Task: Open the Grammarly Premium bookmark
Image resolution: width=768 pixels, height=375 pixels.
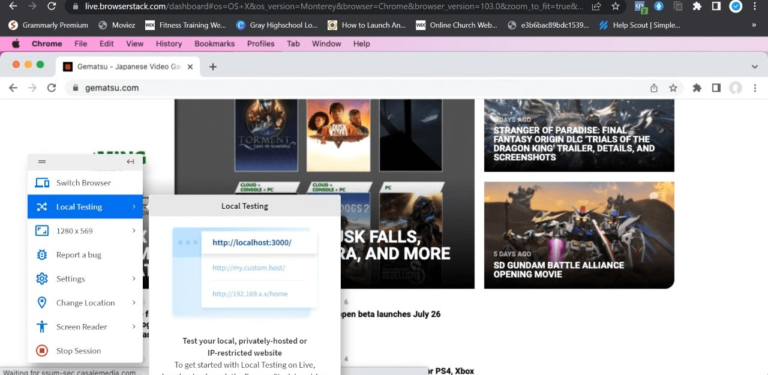Action: click(x=48, y=25)
